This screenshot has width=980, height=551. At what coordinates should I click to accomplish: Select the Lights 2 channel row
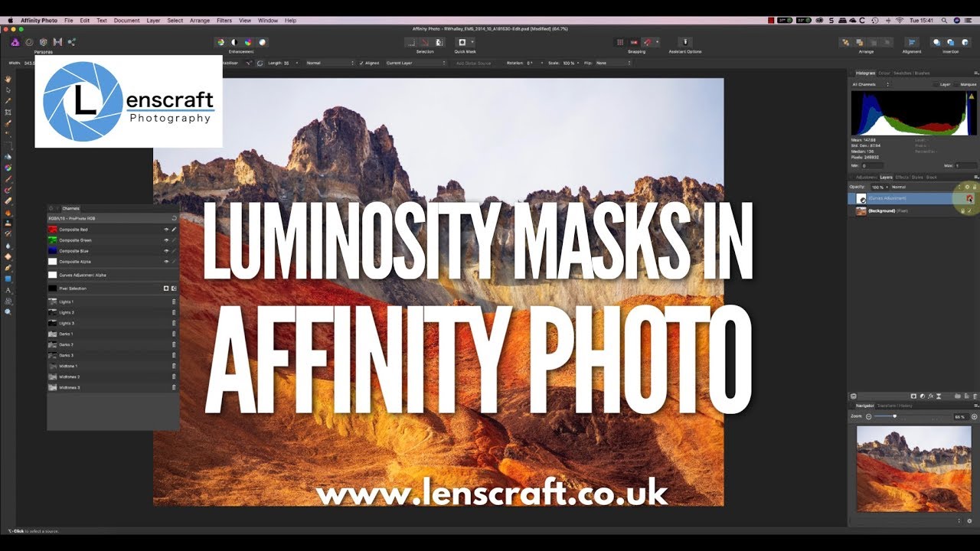click(x=113, y=312)
